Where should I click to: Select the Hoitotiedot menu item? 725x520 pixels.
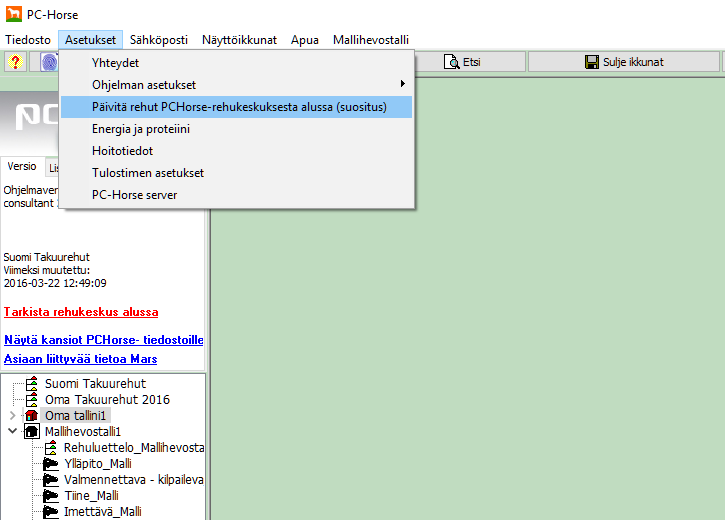click(x=236, y=151)
